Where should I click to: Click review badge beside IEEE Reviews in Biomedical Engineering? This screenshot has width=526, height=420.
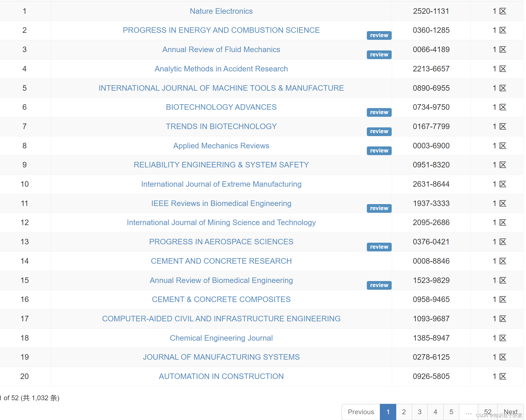379,208
